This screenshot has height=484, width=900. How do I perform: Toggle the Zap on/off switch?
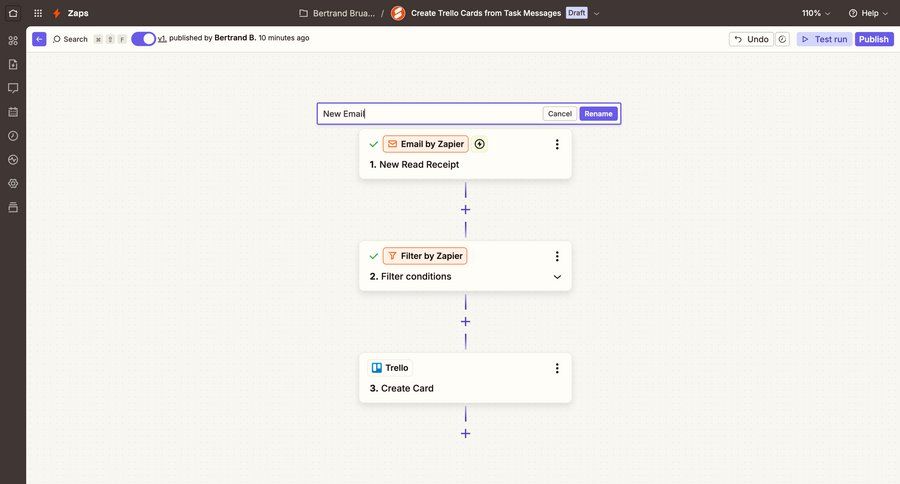pos(143,38)
